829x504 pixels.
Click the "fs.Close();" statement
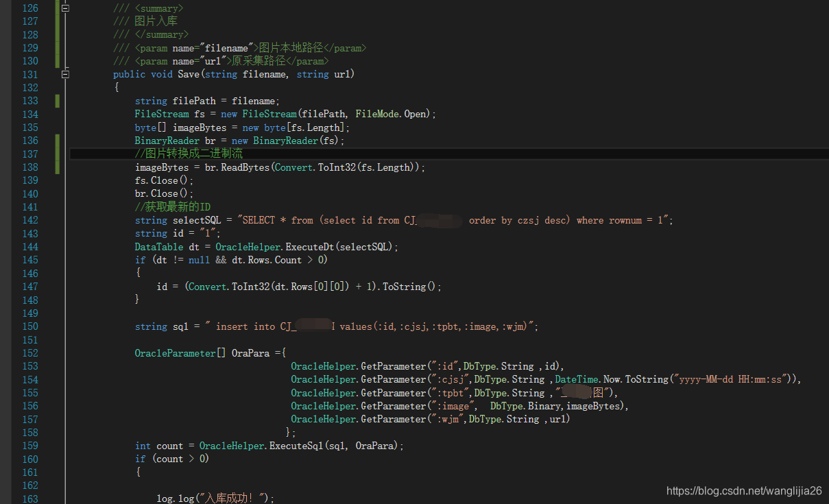tap(165, 180)
